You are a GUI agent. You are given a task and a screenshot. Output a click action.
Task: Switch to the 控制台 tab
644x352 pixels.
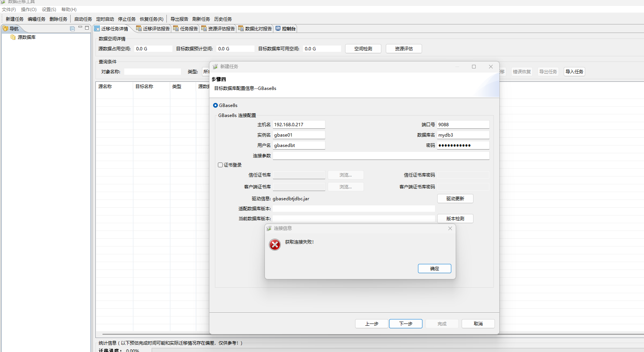[285, 29]
